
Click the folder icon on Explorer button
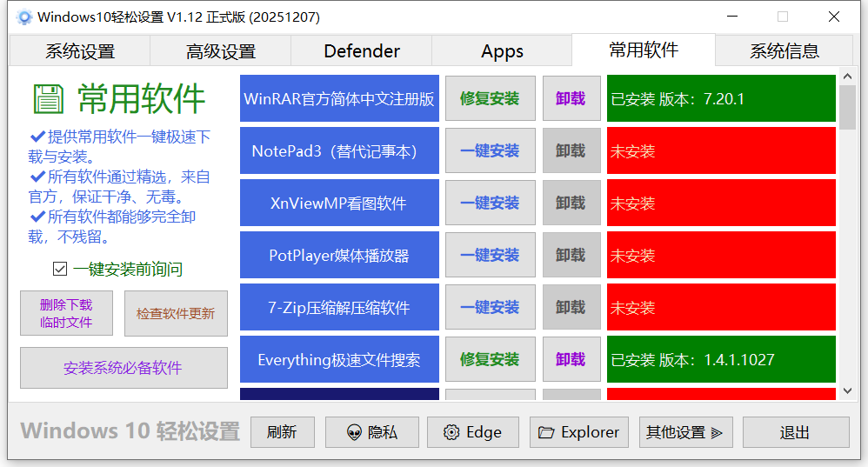point(546,432)
